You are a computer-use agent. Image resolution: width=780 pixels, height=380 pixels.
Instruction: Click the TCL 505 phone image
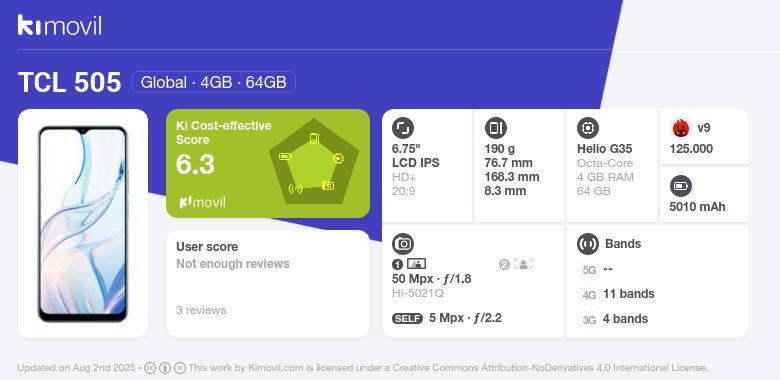click(83, 224)
